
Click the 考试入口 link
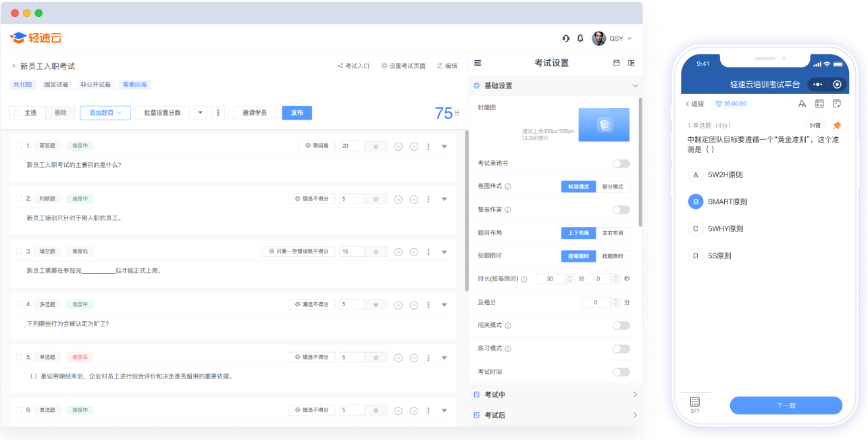[353, 66]
